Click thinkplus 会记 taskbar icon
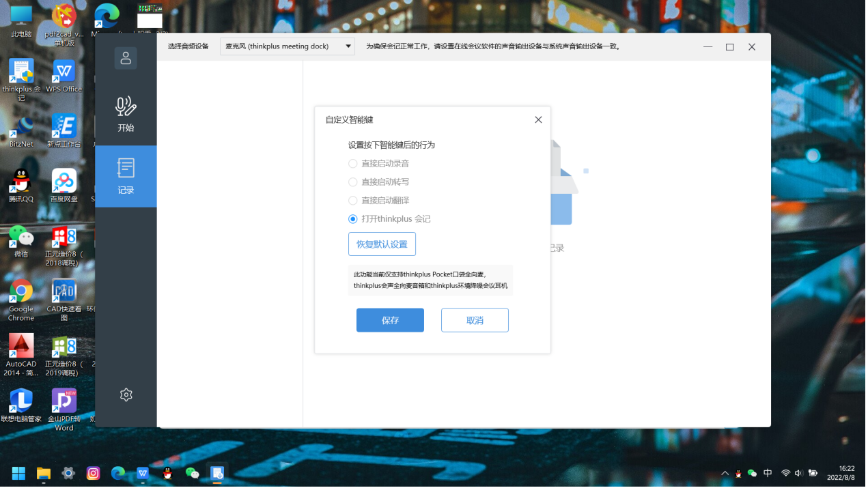Image resolution: width=868 pixels, height=488 pixels. 218,474
